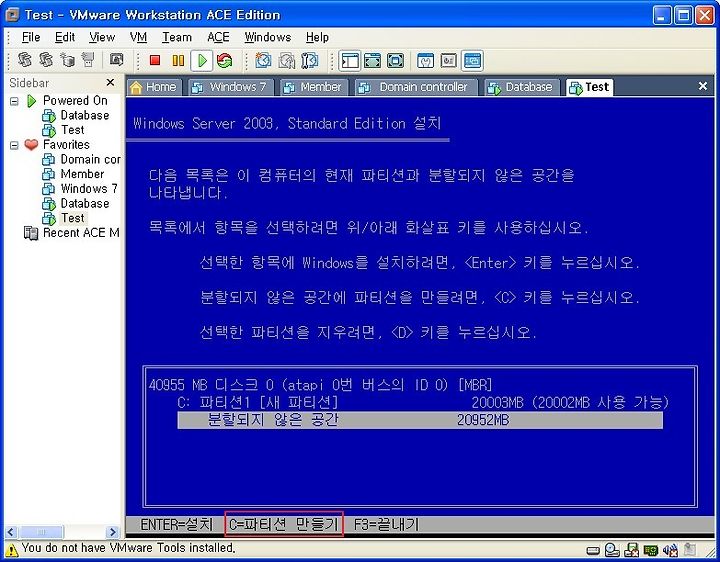Click the third ACE package icon
Viewport: 720px width, 562px height.
pos(68,60)
